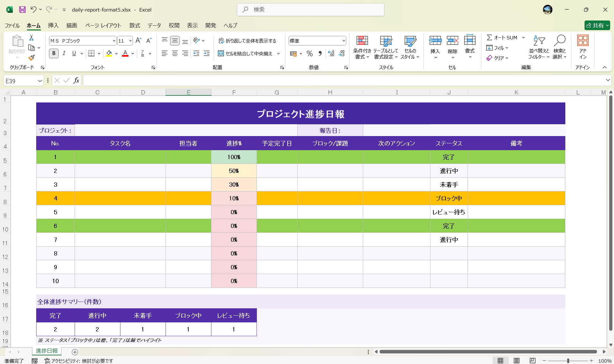The image size is (614, 364).
Task: Click Insert cells (挿入) icon
Action: coord(435,40)
